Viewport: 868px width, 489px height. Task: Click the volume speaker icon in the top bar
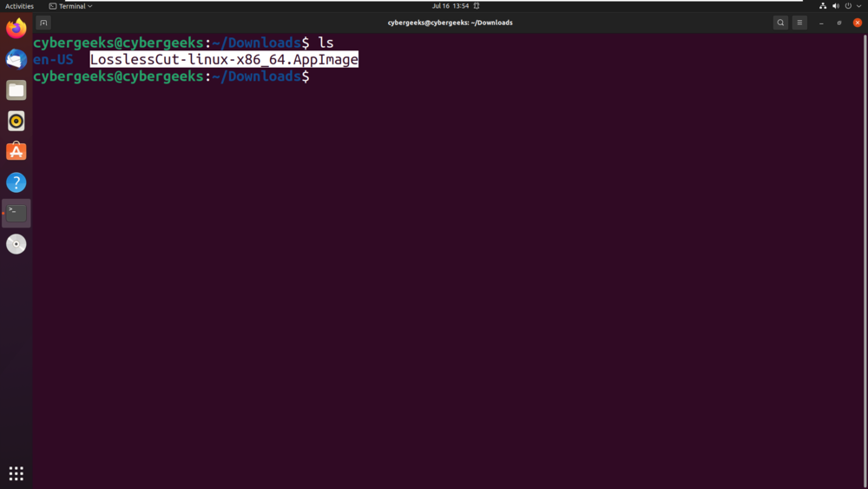click(835, 6)
